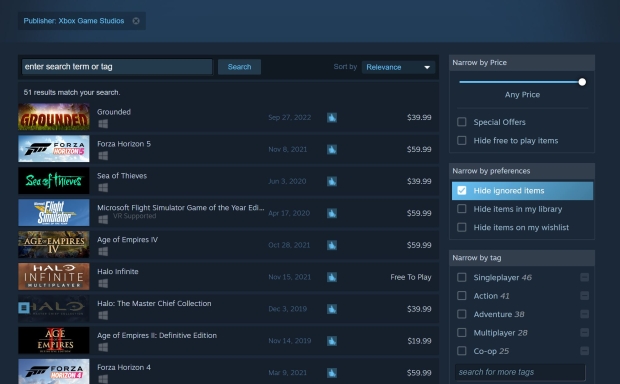Viewport: 620px width, 384px height.
Task: Enable the Special Offers checkbox
Action: click(x=461, y=122)
